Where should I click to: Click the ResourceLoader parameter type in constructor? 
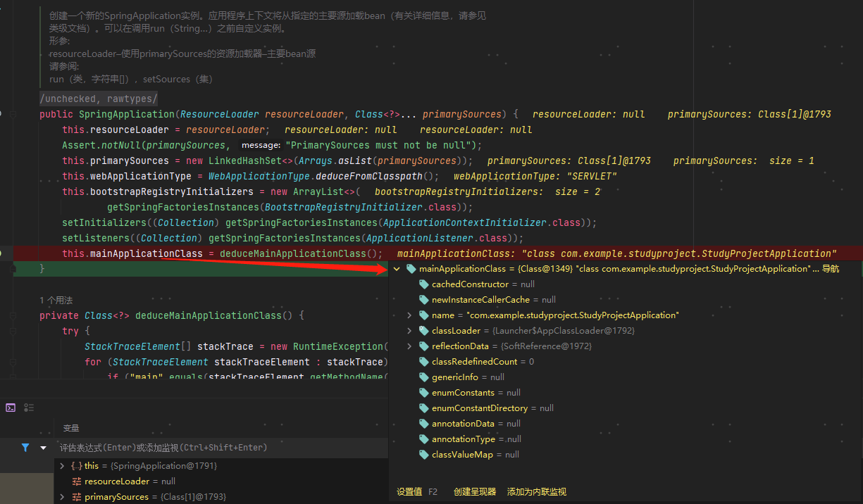220,114
